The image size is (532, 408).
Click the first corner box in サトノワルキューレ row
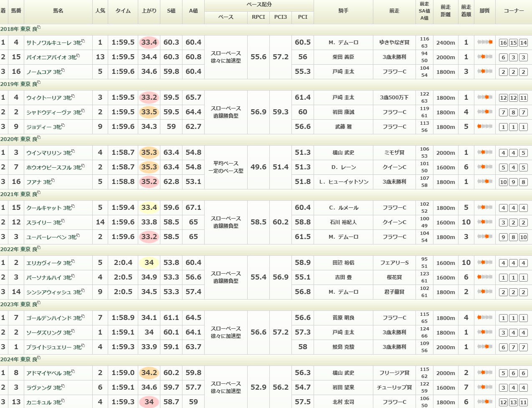coord(503,43)
